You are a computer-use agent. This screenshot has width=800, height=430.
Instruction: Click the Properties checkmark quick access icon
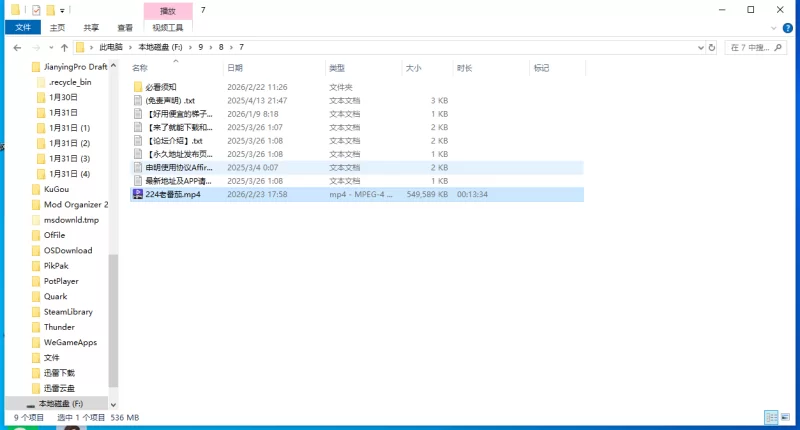[x=36, y=9]
